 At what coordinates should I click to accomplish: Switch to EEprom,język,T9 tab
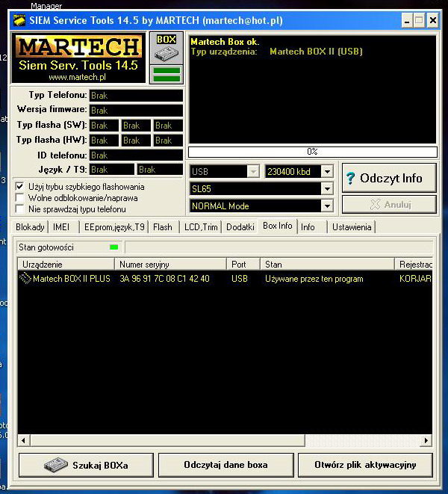point(114,227)
